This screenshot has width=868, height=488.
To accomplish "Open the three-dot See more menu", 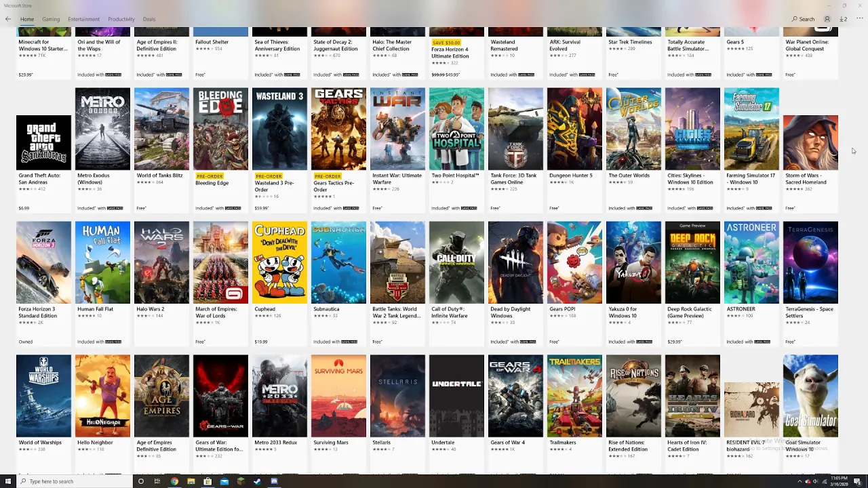I will coord(859,19).
